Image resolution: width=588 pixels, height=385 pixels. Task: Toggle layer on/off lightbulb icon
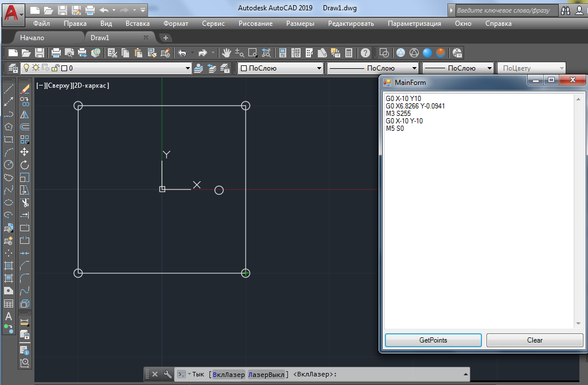[x=26, y=68]
